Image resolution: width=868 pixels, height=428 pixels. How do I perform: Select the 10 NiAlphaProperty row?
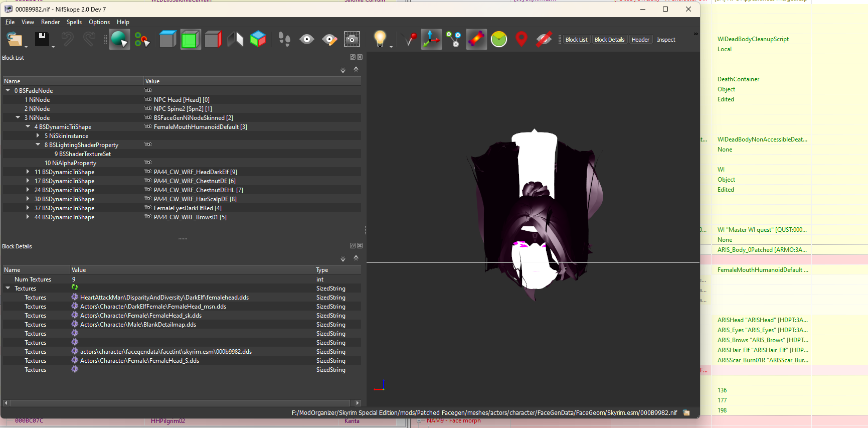(x=182, y=163)
